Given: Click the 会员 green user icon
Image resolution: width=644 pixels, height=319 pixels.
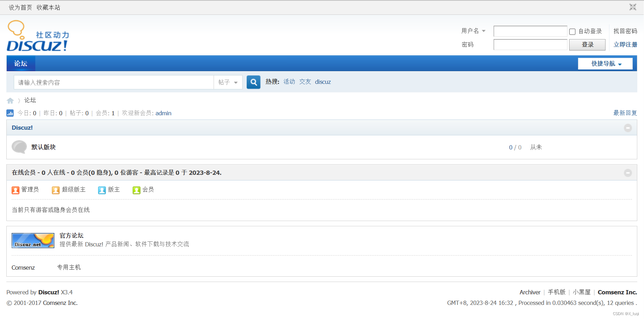Looking at the screenshot, I should point(137,190).
